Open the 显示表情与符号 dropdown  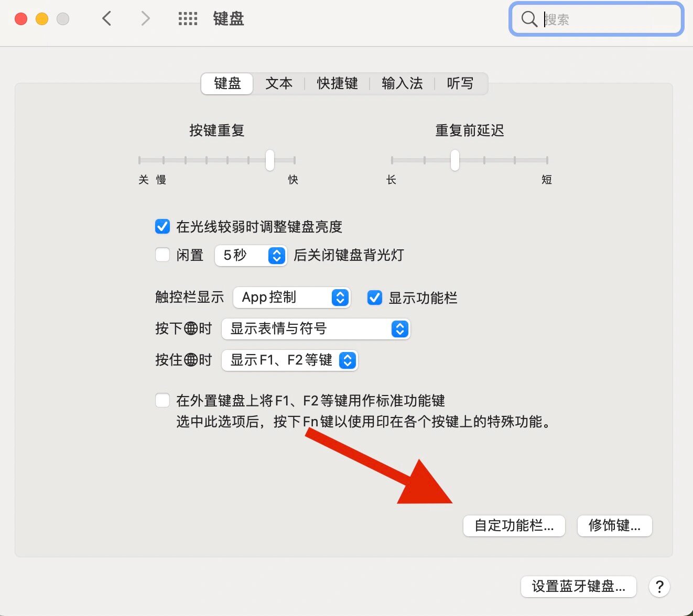point(316,329)
